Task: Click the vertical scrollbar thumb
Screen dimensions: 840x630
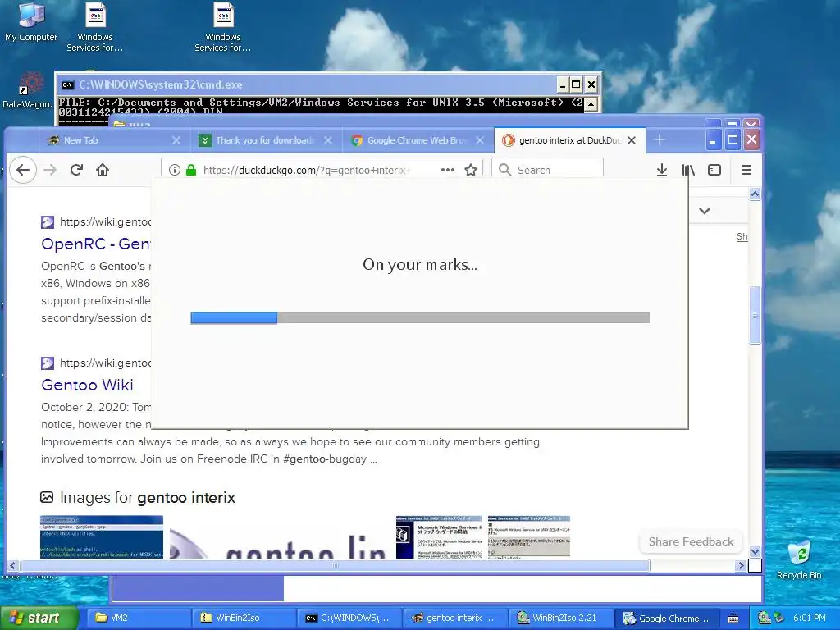Action: tap(755, 314)
